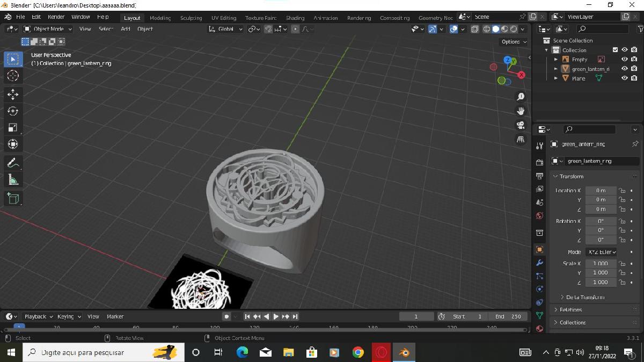The height and width of the screenshot is (362, 644).
Task: Click the Rotation X field to edit it
Action: tap(601, 220)
